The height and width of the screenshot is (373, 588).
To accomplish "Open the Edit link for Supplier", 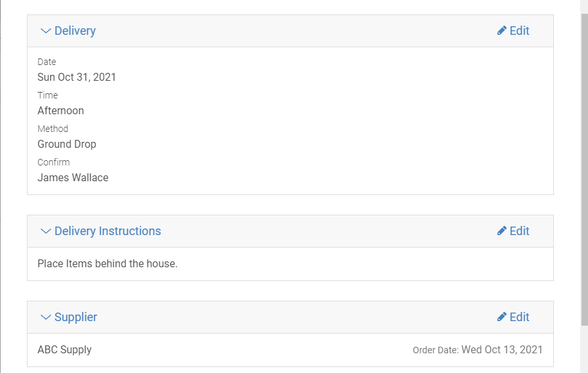I will (x=519, y=317).
